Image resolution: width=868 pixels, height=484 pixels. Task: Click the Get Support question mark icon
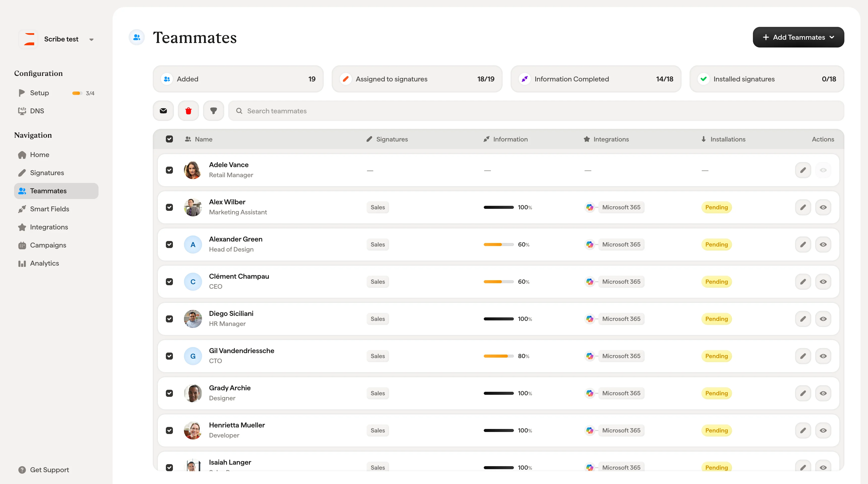coord(22,470)
